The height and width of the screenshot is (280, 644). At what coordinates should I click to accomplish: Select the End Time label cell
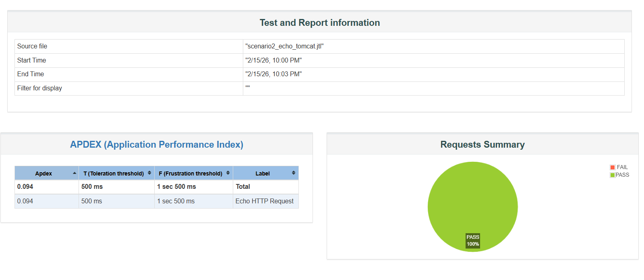[x=129, y=74]
